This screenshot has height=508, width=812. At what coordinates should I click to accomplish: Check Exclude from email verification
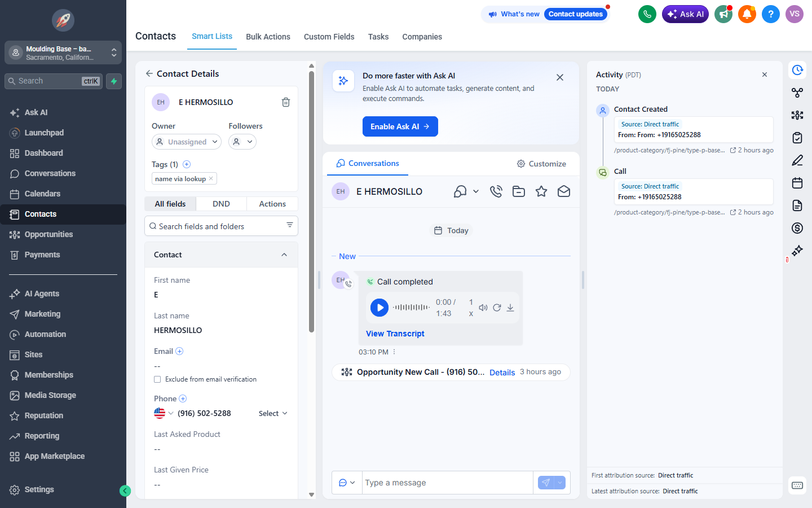pyautogui.click(x=157, y=379)
